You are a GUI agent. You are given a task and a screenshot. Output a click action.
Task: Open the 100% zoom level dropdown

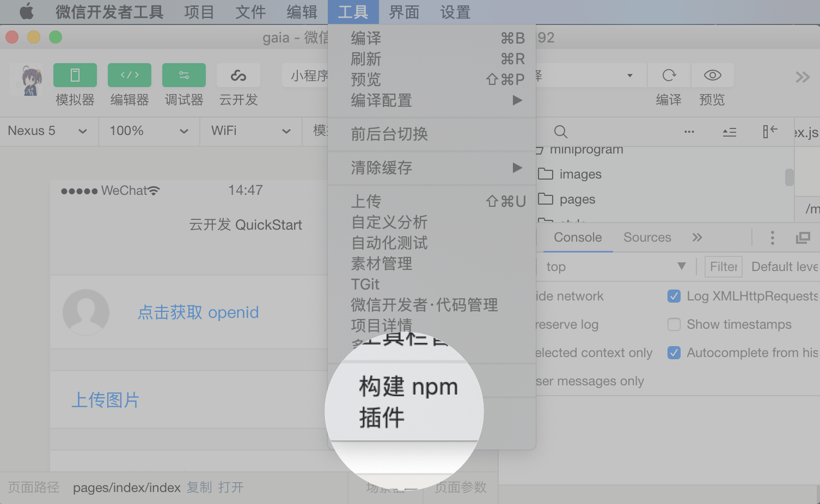149,131
